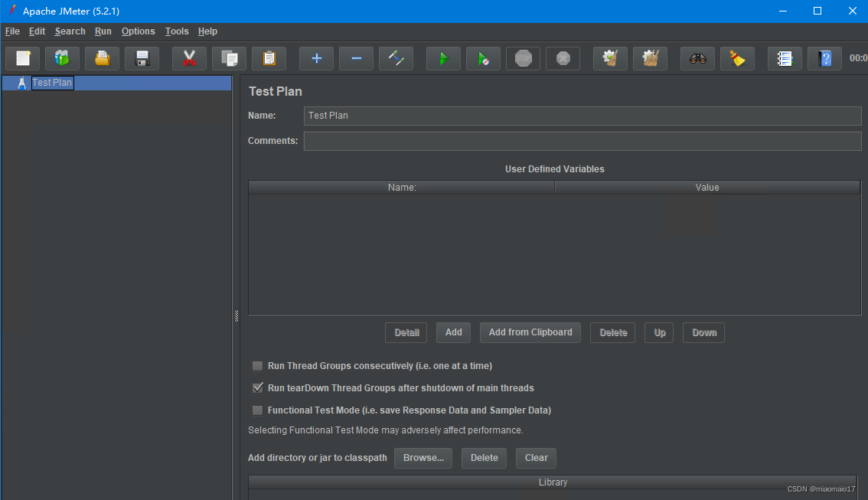868x500 pixels.
Task: Click the split pane divider handle
Action: [x=237, y=316]
